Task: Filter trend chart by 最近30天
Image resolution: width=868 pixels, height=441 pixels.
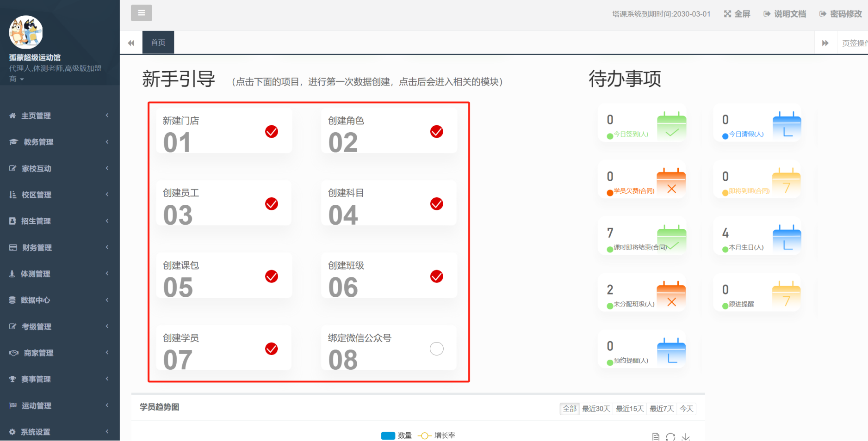Action: (596, 409)
